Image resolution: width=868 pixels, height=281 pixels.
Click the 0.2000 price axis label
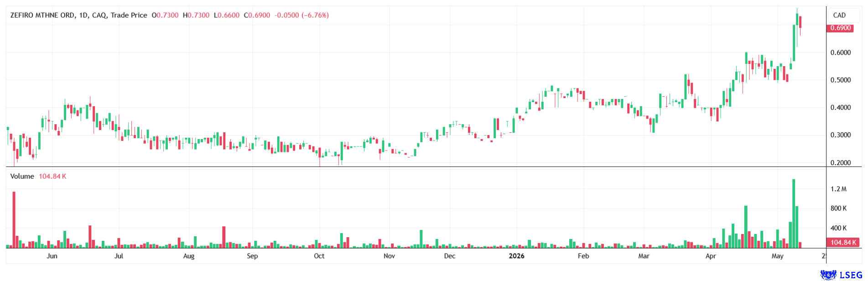click(840, 162)
